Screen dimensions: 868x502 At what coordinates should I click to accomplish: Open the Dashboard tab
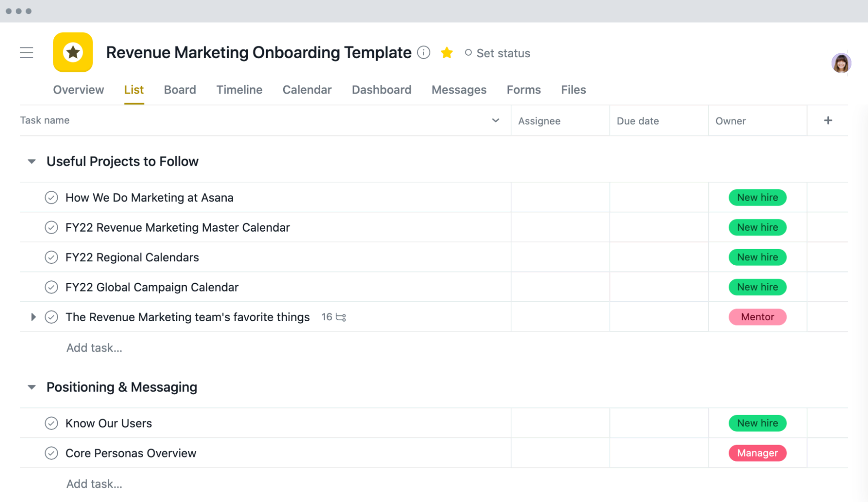[x=381, y=90]
